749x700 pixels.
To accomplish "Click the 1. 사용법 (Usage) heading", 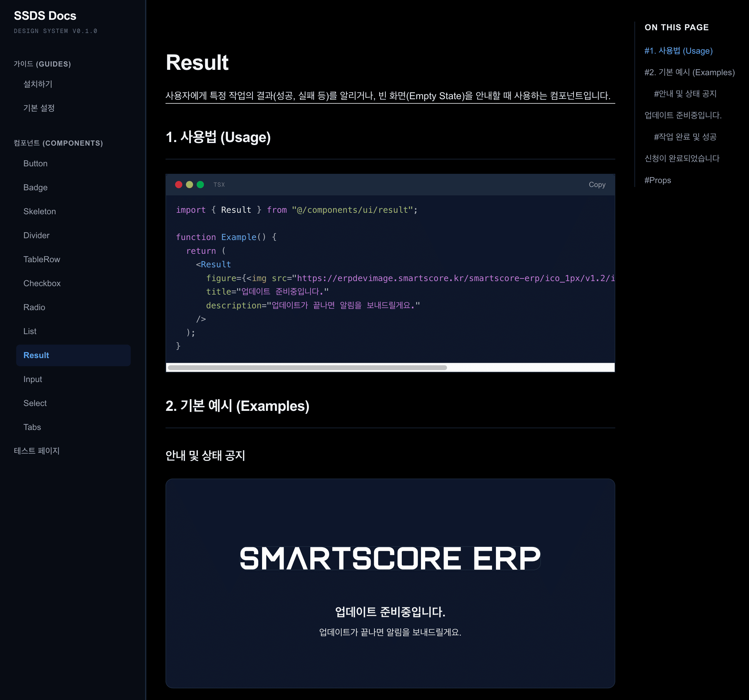I will coord(218,137).
